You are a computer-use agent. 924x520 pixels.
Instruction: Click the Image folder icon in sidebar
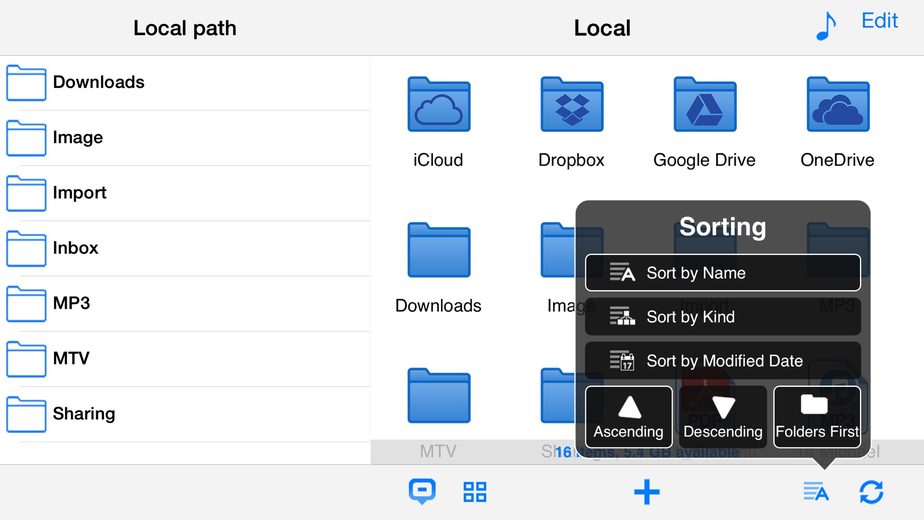(x=26, y=138)
